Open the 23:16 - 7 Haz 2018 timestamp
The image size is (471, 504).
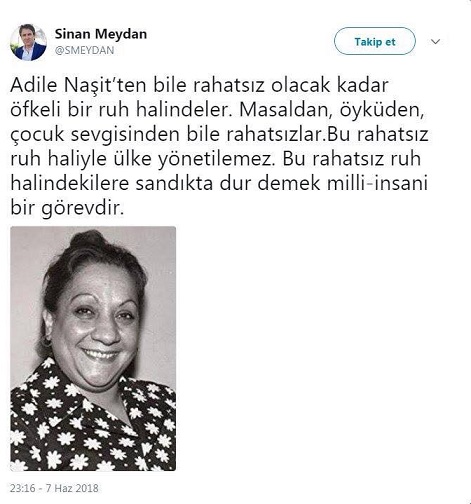(54, 488)
